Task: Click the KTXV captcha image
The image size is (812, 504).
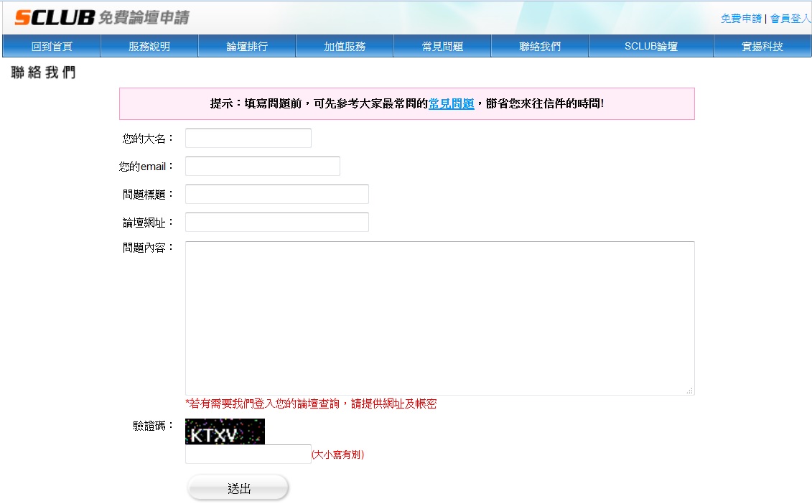Action: [225, 431]
